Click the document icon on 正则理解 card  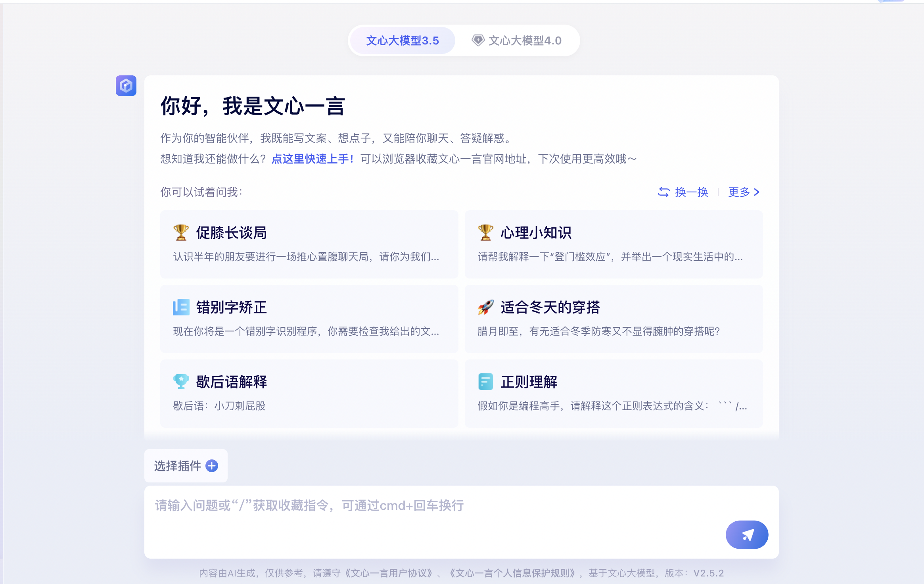tap(486, 382)
